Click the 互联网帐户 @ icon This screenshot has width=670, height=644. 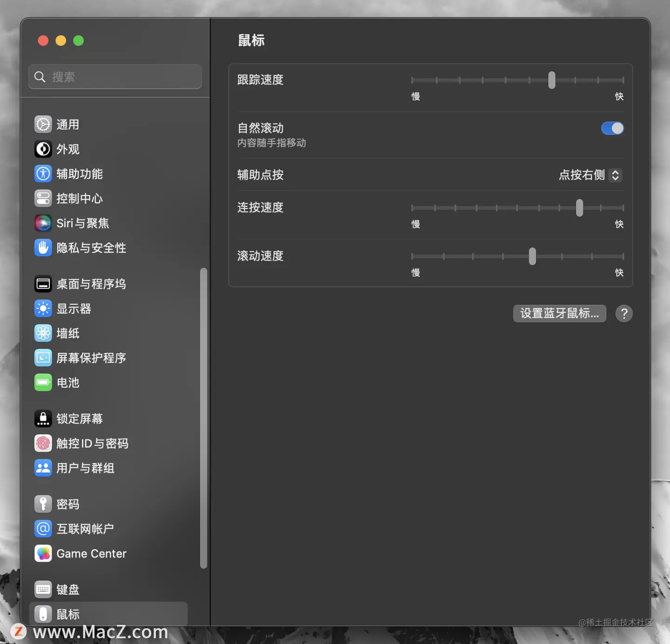pos(43,529)
